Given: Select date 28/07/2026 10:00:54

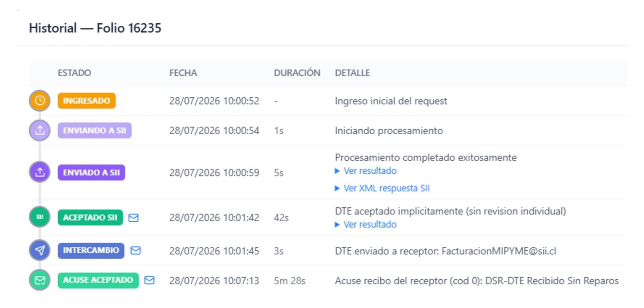Looking at the screenshot, I should (214, 131).
